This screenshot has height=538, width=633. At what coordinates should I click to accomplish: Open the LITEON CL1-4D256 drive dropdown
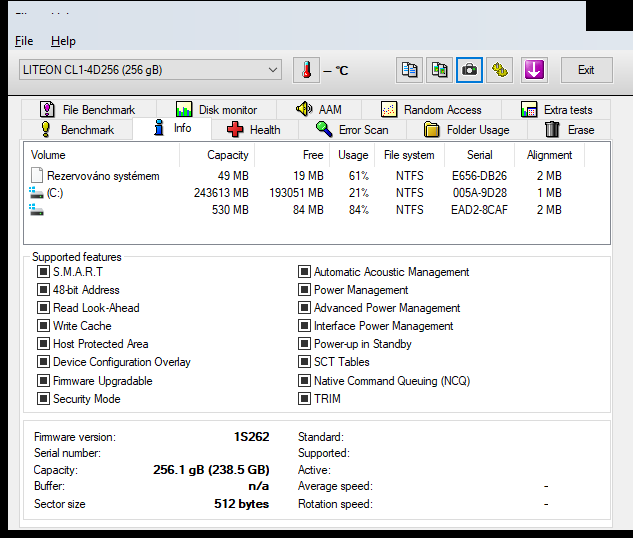pyautogui.click(x=150, y=70)
